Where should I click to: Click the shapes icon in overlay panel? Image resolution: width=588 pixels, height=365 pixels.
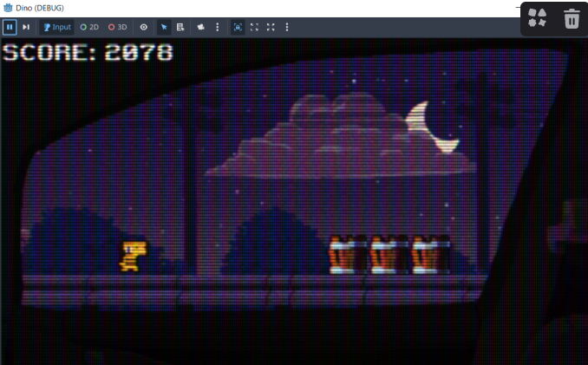(537, 17)
